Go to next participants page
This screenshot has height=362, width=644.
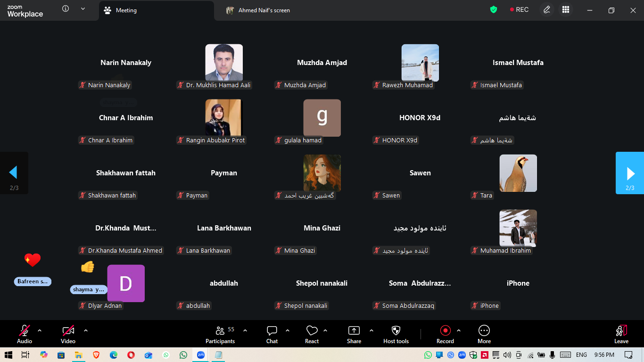click(630, 173)
